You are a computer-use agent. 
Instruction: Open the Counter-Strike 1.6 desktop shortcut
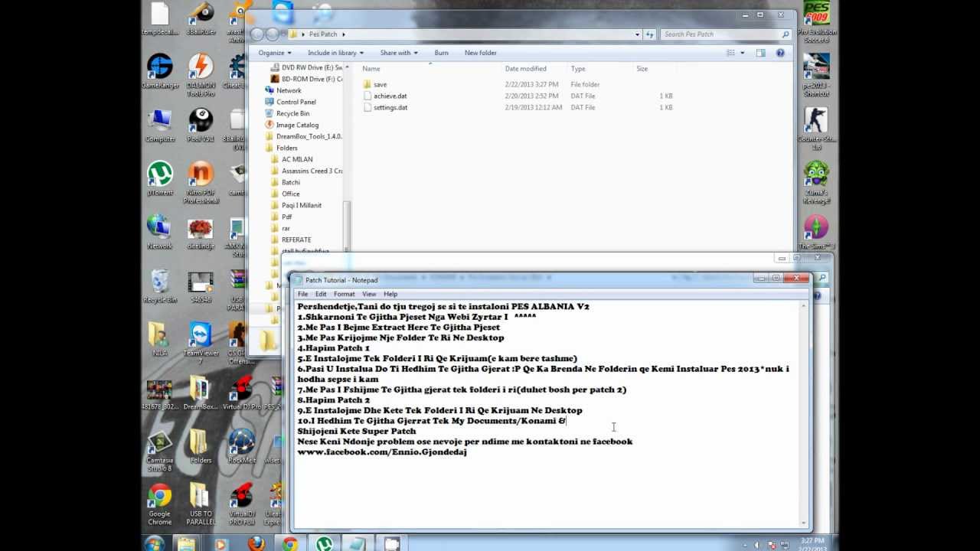817,129
